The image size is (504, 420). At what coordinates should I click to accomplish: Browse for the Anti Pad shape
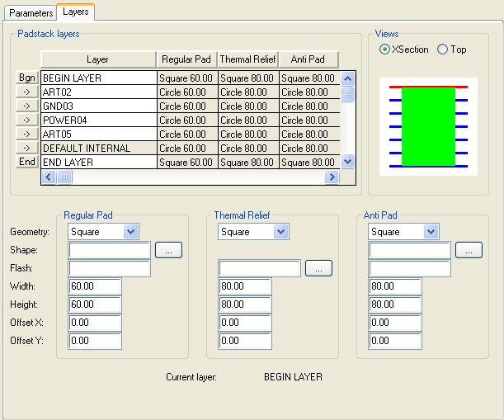pos(469,250)
